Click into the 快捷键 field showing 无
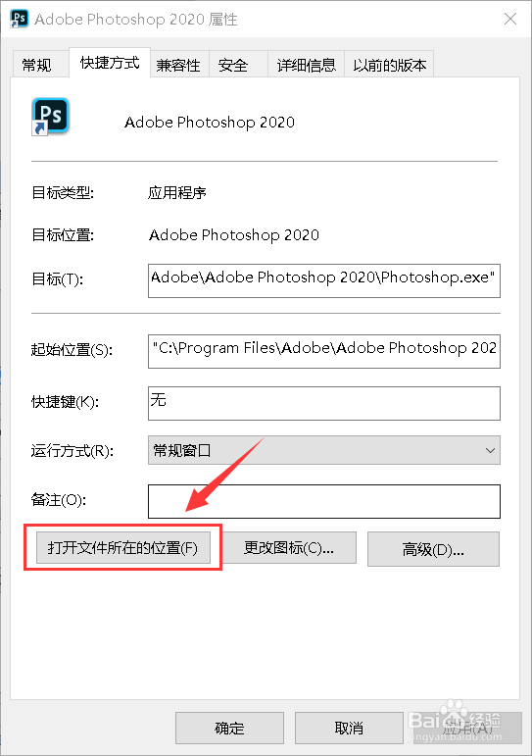 [324, 403]
